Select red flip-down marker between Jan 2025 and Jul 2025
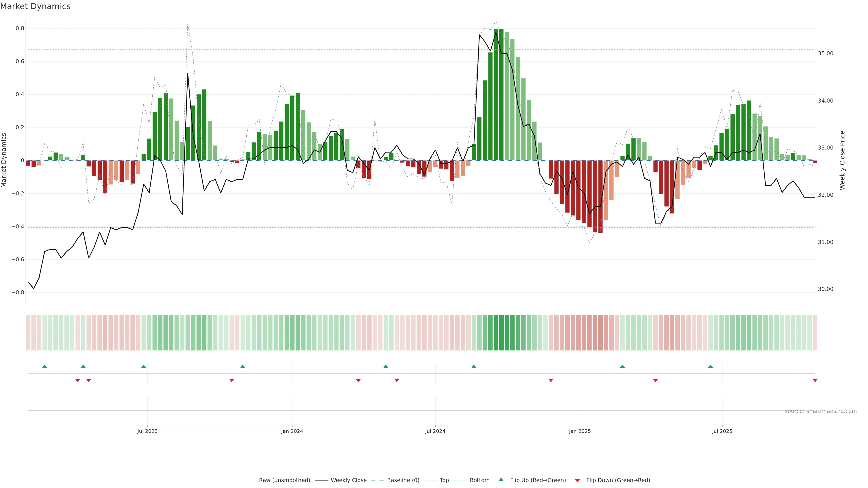The height and width of the screenshot is (488, 868). tap(655, 380)
